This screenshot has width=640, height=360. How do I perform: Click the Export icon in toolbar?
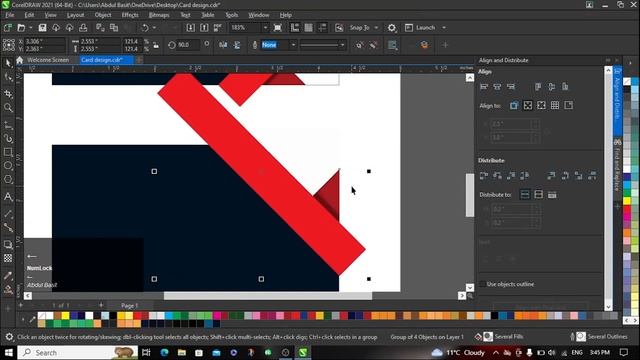[204, 28]
